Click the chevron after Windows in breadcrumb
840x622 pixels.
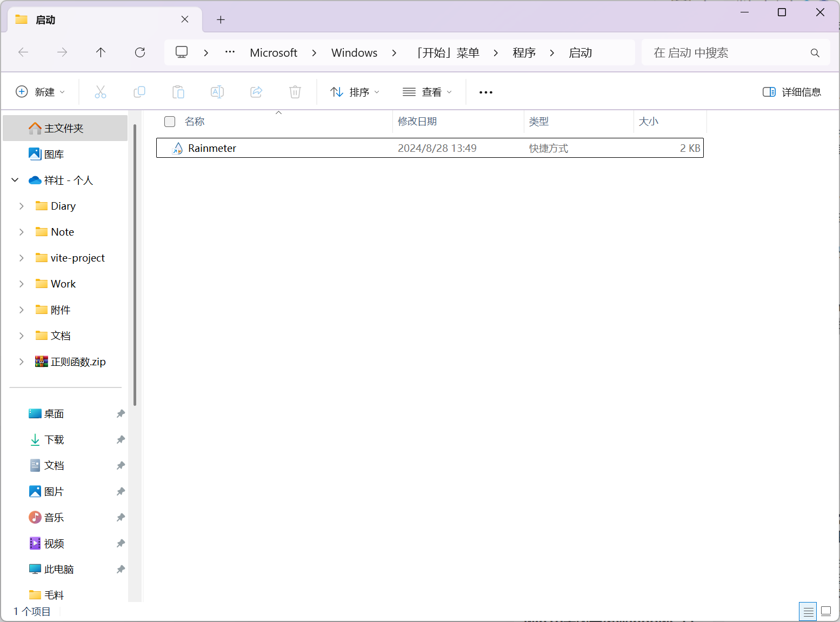(x=394, y=53)
